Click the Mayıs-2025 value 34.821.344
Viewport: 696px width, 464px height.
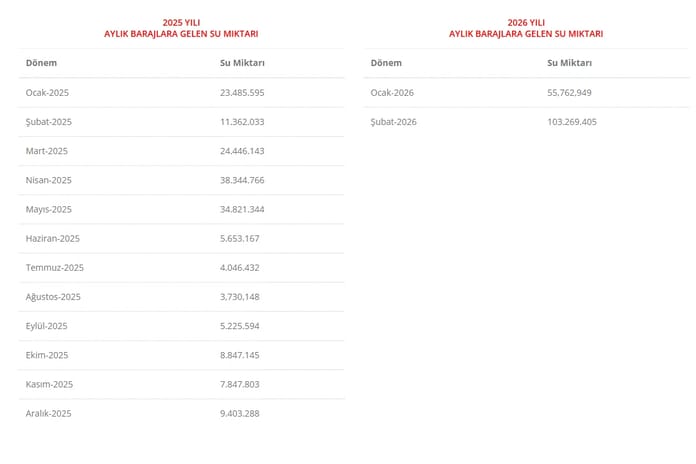242,209
